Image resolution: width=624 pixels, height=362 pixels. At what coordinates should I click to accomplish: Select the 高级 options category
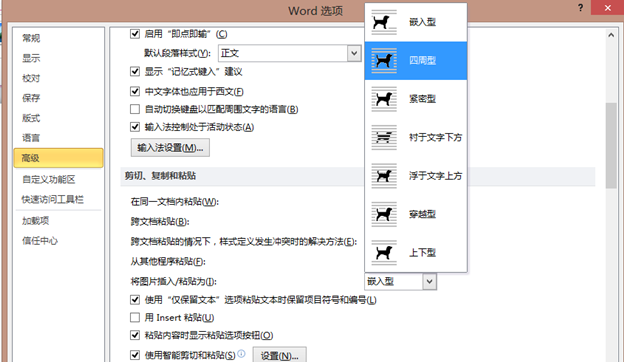click(x=58, y=158)
